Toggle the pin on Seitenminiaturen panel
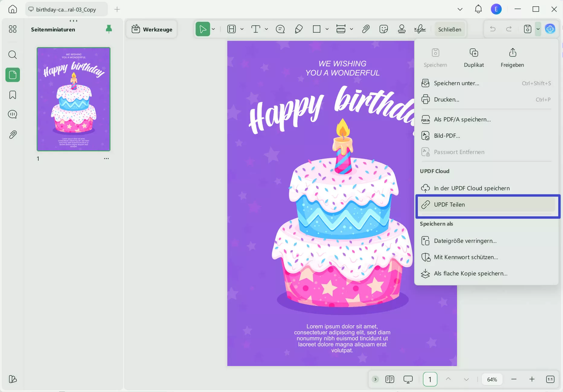This screenshot has width=563, height=392. [x=109, y=29]
